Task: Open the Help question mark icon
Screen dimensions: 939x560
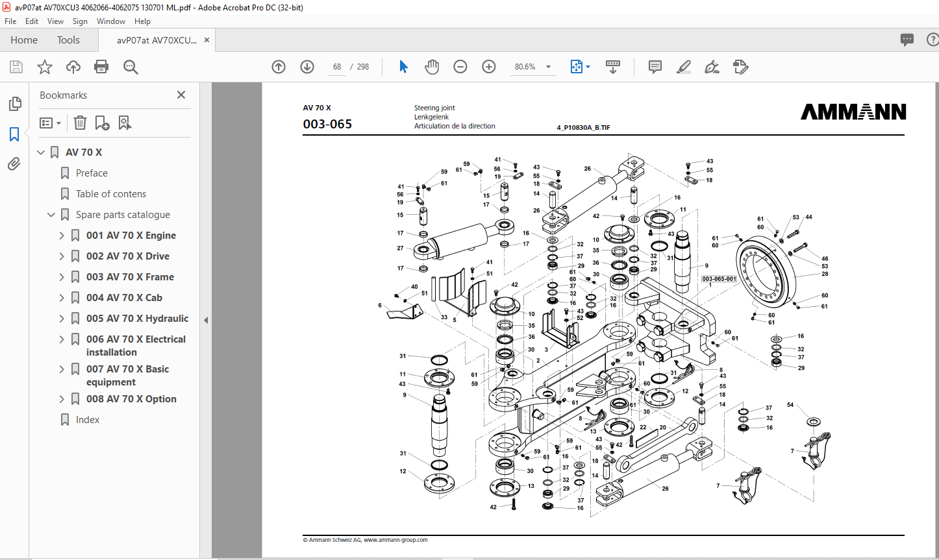Action: (x=933, y=40)
